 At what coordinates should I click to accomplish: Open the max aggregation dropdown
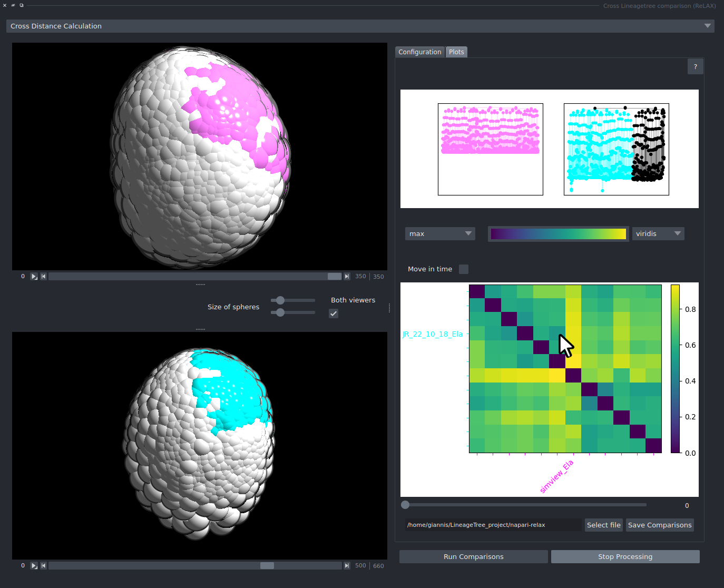pos(439,233)
